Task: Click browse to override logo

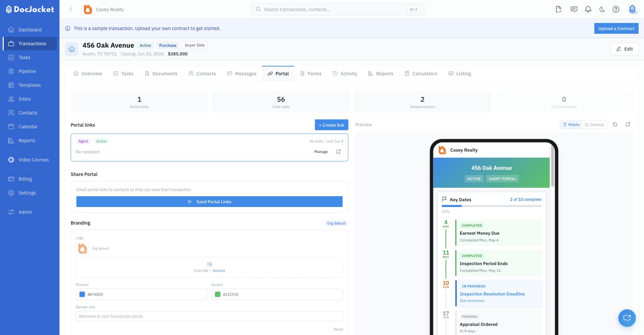Action: (219, 270)
